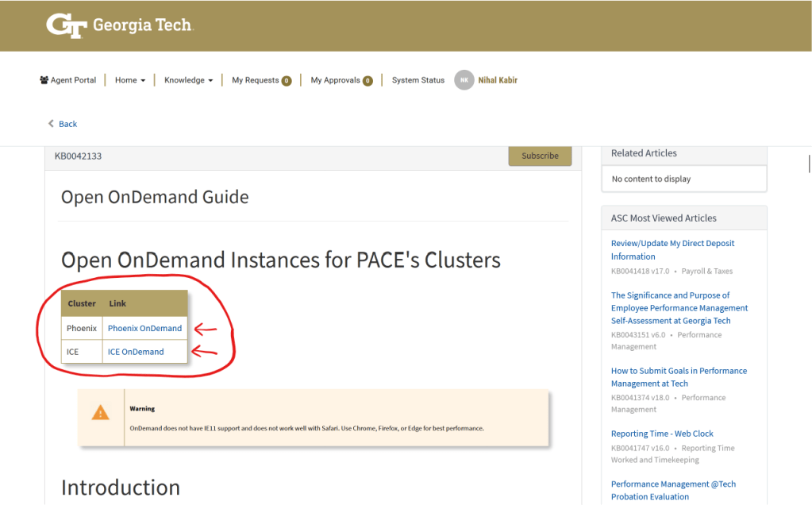Open System Status page
The width and height of the screenshot is (812, 505).
[x=418, y=79]
